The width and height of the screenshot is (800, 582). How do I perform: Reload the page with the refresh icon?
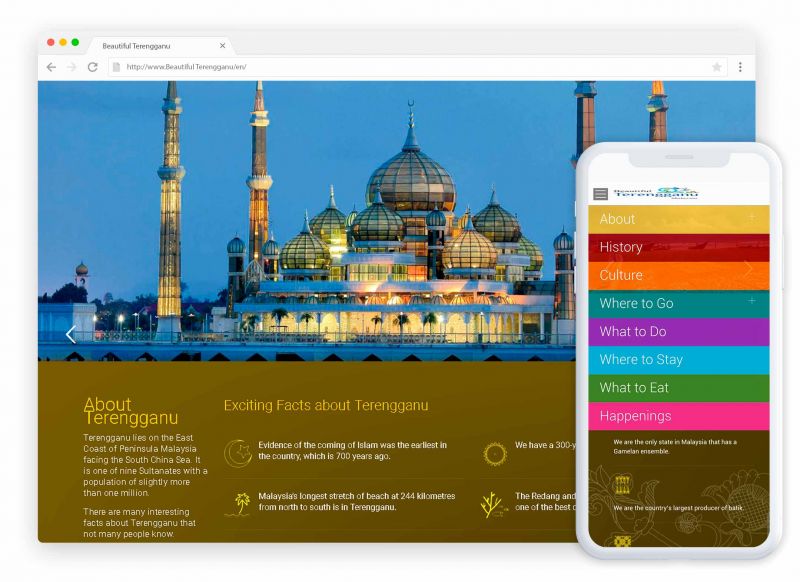pos(92,67)
